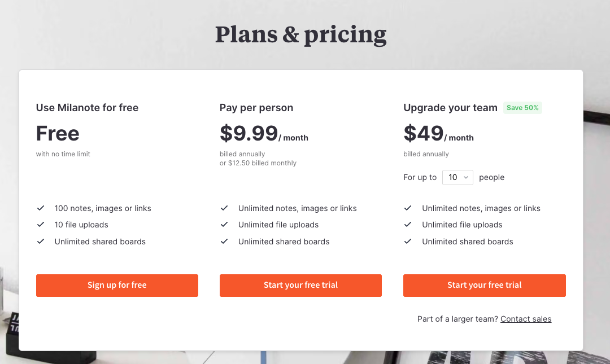Screen dimensions: 610x364
Task: Click checkmark by Pay per person Unlimited notes
Action: point(224,208)
